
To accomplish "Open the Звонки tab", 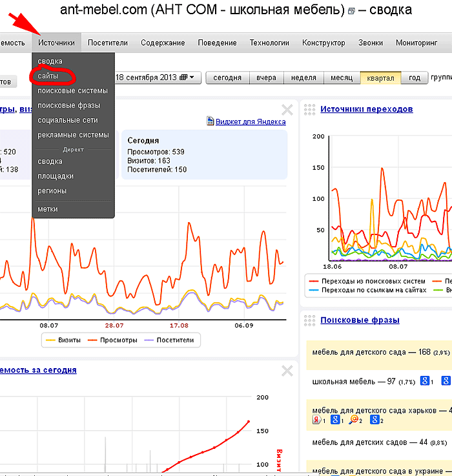I will click(x=371, y=43).
